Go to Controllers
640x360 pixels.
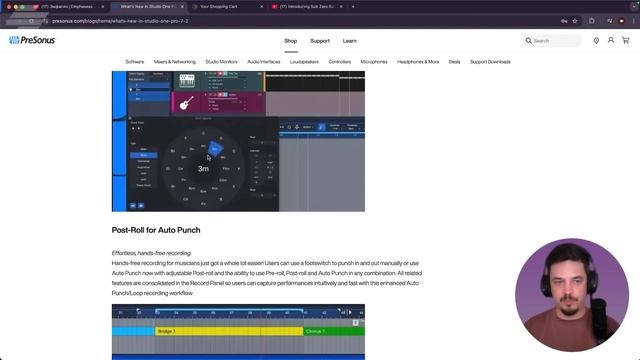[340, 62]
